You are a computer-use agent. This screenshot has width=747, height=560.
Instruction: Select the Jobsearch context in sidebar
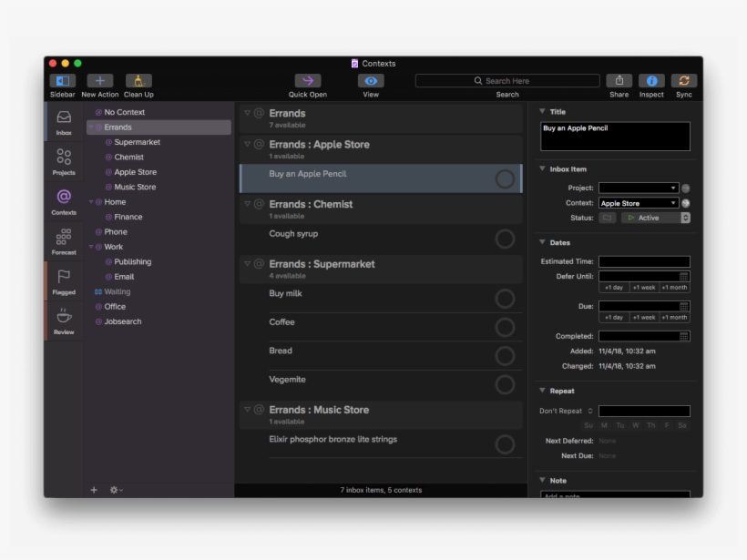click(123, 322)
